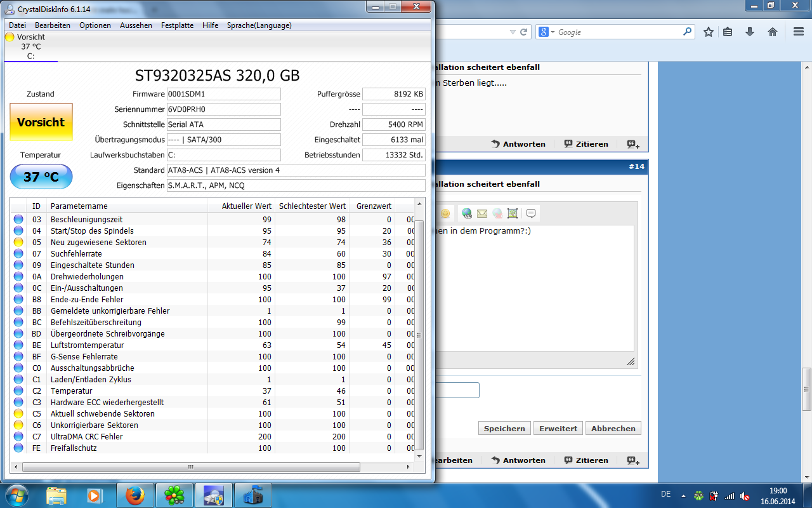Click the Erweitert button
This screenshot has width=812, height=508.
[558, 429]
